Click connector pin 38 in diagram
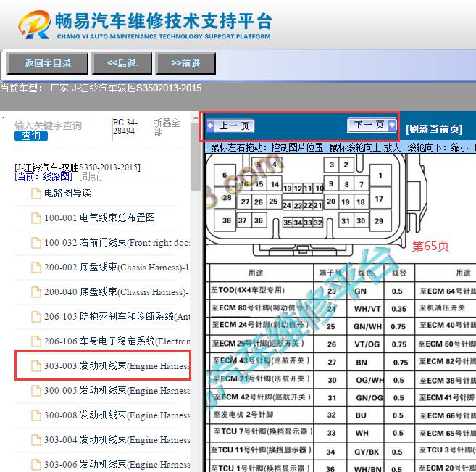476x472 pixels. 225,220
